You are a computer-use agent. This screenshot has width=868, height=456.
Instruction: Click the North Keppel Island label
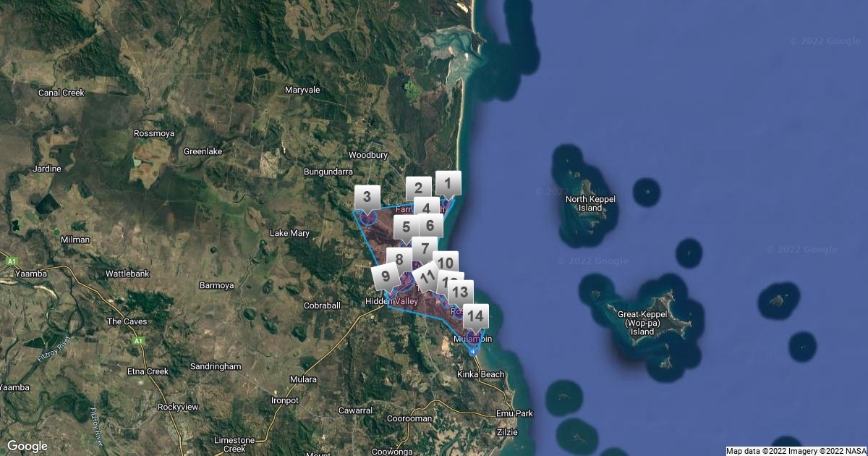[x=590, y=203]
